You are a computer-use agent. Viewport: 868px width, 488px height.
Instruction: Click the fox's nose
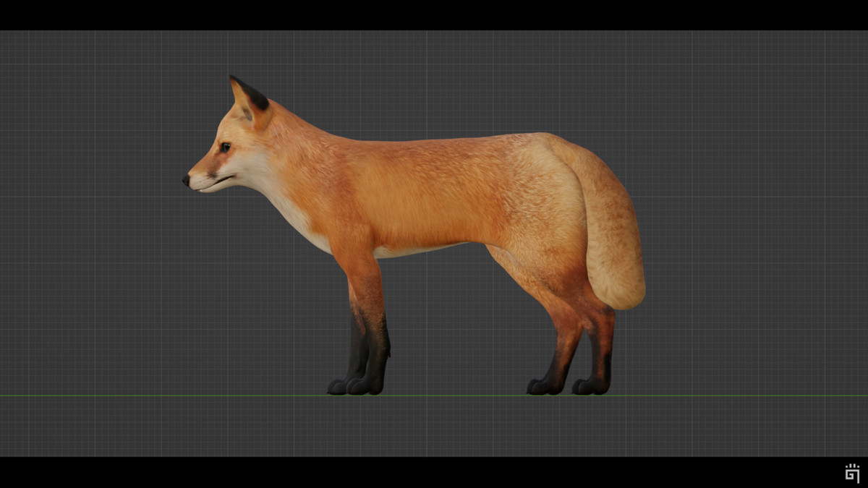tap(187, 181)
